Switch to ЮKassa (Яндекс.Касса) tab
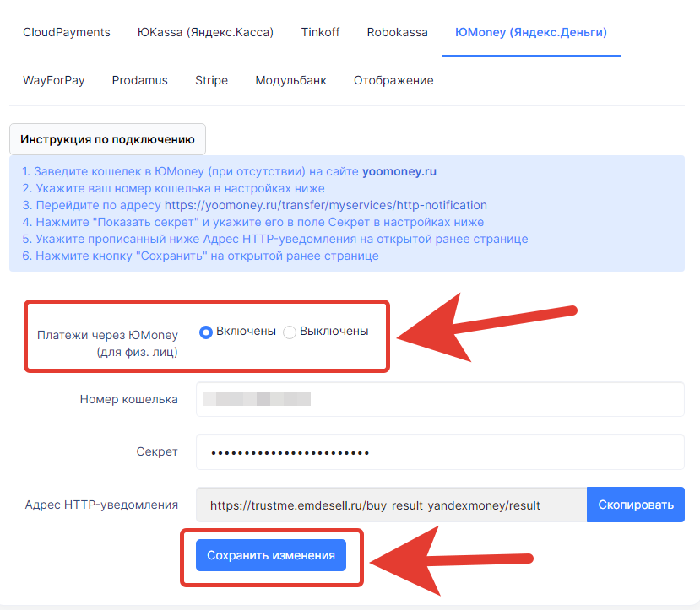 click(205, 32)
